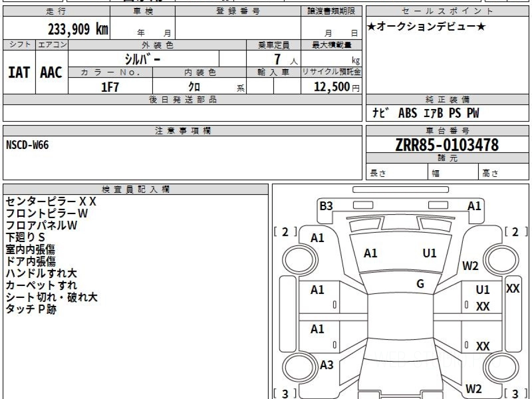Click the 乗車定員 header cell

pyautogui.click(x=274, y=45)
